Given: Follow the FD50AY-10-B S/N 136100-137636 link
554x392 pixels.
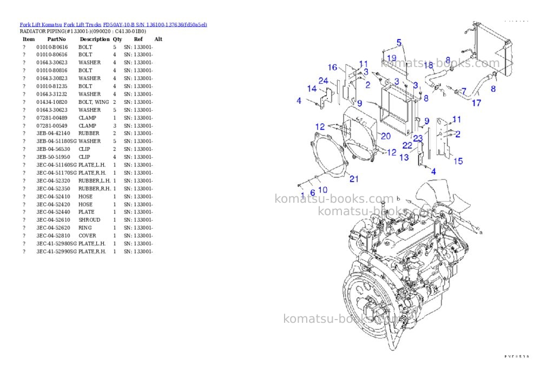Looking at the screenshot, I should pyautogui.click(x=155, y=25).
